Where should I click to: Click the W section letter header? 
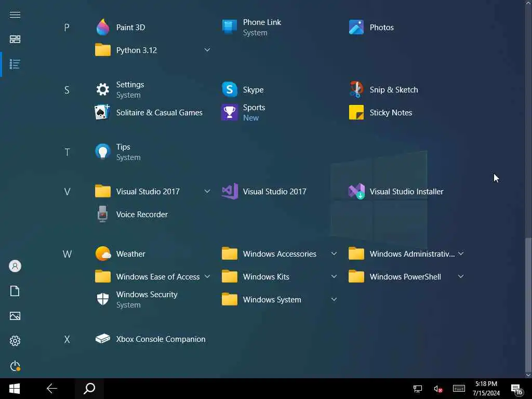[x=67, y=254]
